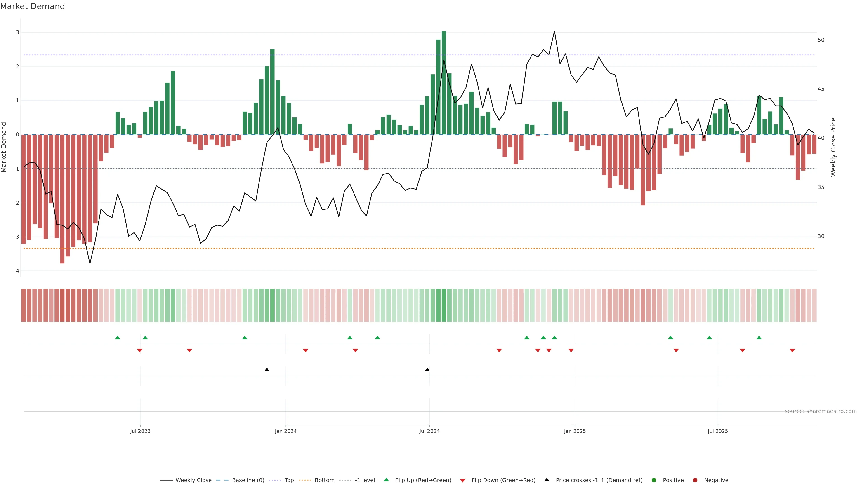
Task: Click the Jan 2025 x-axis label
Action: [575, 431]
